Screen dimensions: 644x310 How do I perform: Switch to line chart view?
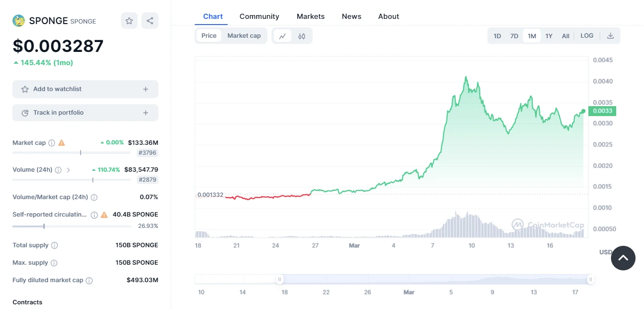pyautogui.click(x=282, y=36)
